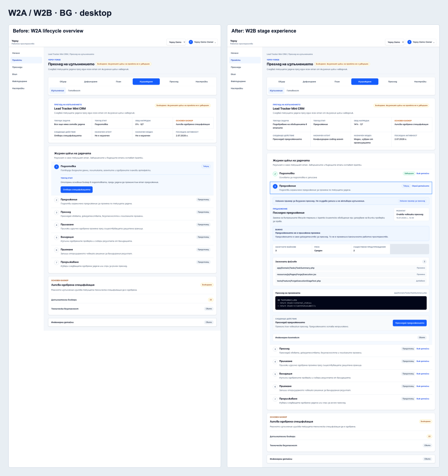Expand Техническа безопасност in the Before panel

[209, 309]
